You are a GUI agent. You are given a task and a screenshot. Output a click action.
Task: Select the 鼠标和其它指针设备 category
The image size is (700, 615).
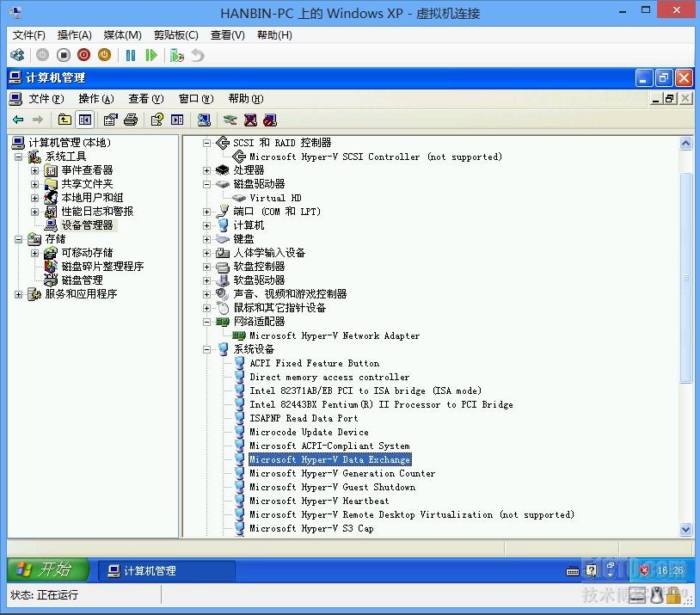click(x=279, y=308)
